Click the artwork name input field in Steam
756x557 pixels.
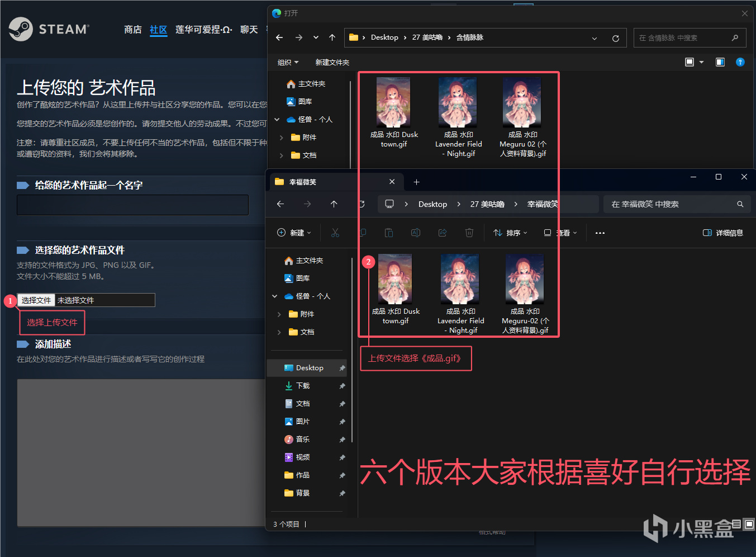[132, 205]
